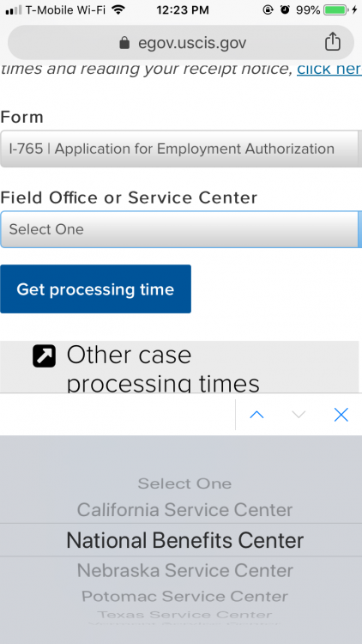362x644 pixels.
Task: Tap the lock icon beside egov.uscis.gov
Action: point(124,43)
